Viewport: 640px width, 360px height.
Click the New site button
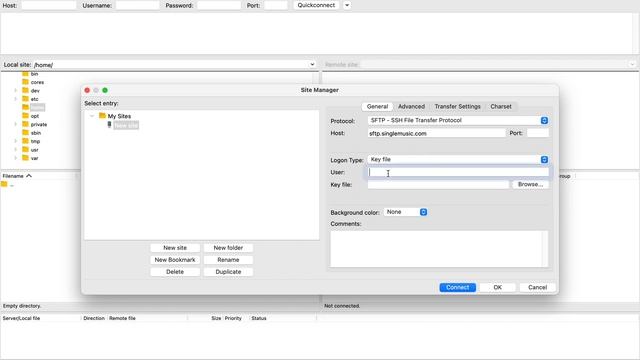tap(175, 248)
